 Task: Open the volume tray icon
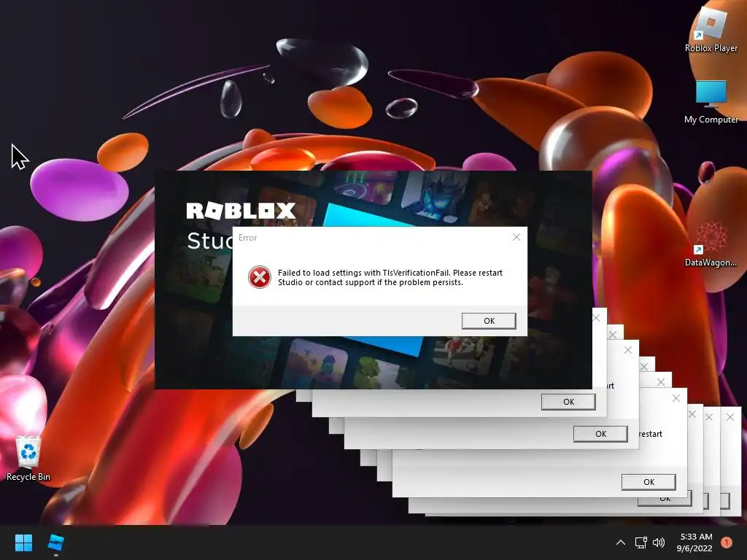point(659,542)
